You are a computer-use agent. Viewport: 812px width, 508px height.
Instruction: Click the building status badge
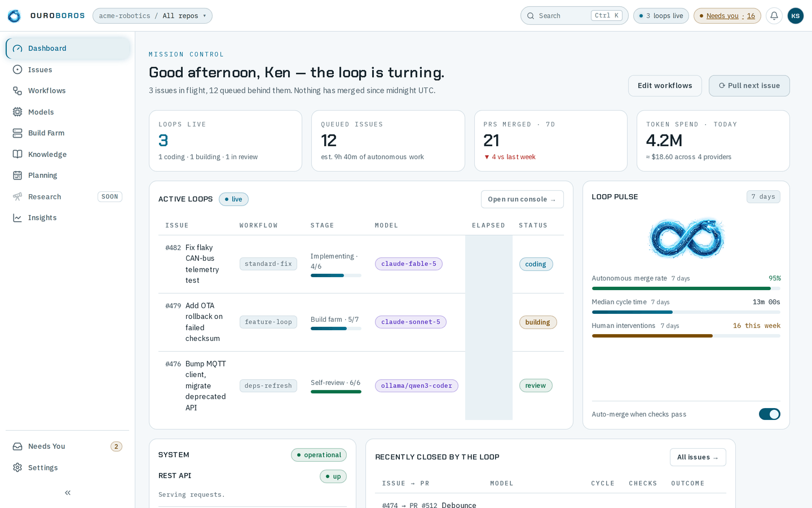click(538, 322)
